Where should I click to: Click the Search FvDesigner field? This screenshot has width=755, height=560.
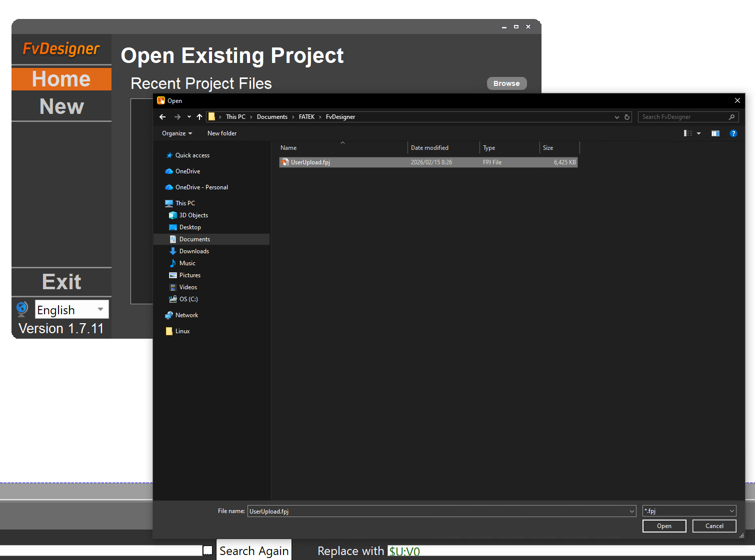pyautogui.click(x=684, y=117)
